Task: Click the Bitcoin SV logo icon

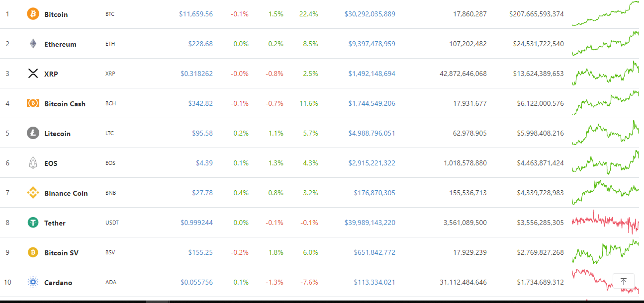Action: (x=33, y=252)
